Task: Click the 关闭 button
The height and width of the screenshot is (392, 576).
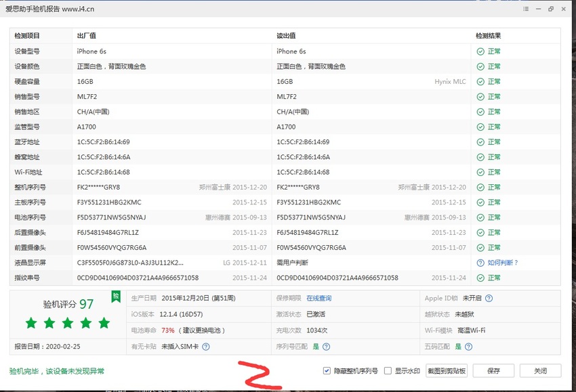Action: [540, 371]
